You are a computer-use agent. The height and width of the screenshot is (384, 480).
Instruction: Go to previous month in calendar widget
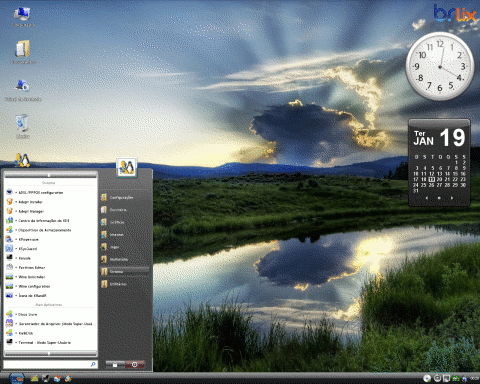click(x=427, y=198)
